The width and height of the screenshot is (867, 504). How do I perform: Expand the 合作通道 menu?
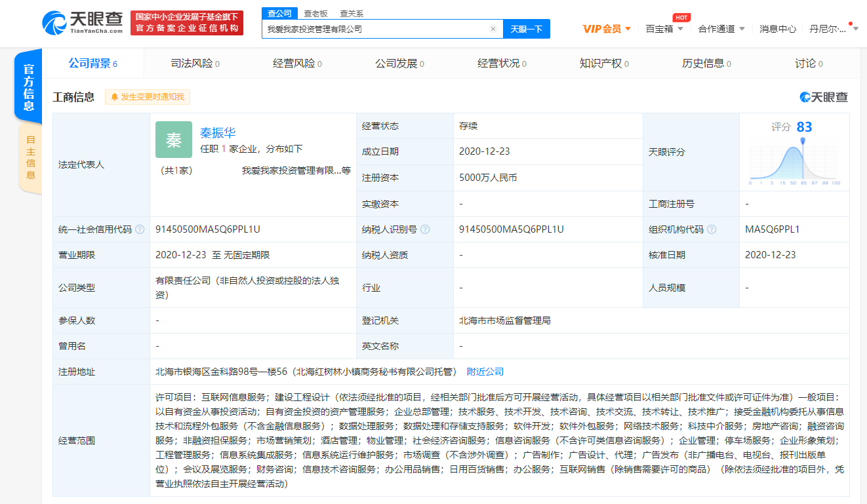[x=721, y=29]
